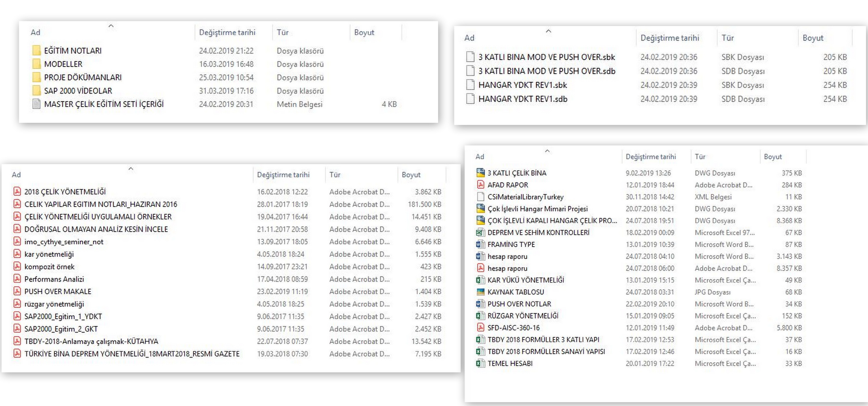Click sort arrow above Ad in PDF list

click(x=131, y=168)
